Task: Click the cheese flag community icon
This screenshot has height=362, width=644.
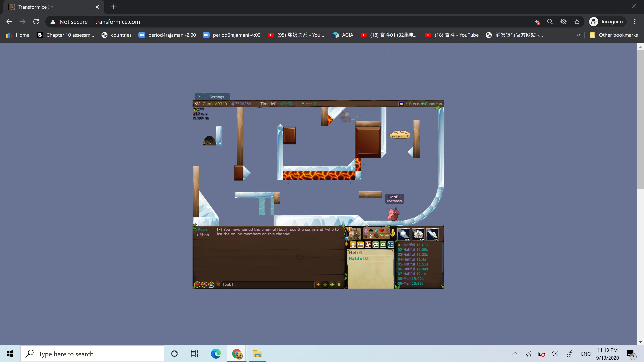Action: pyautogui.click(x=401, y=104)
